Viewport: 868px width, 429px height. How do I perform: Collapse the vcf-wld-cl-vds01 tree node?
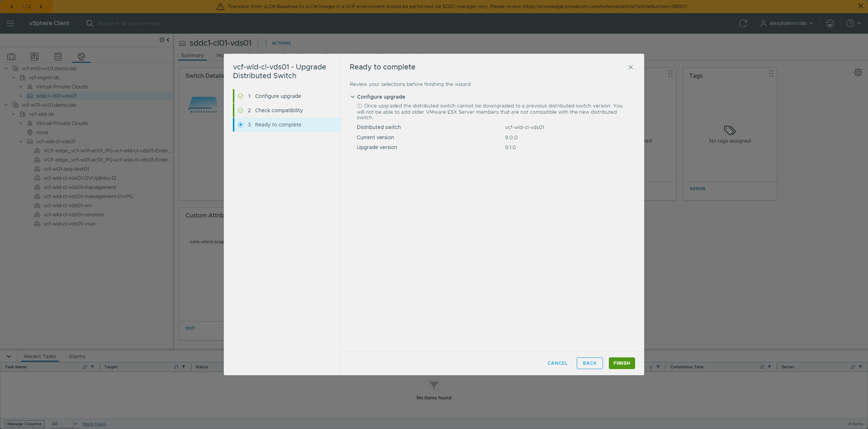click(x=21, y=141)
